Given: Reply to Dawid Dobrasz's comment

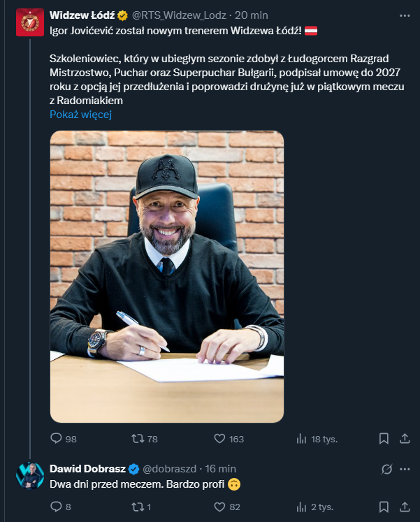Looking at the screenshot, I should point(57,507).
